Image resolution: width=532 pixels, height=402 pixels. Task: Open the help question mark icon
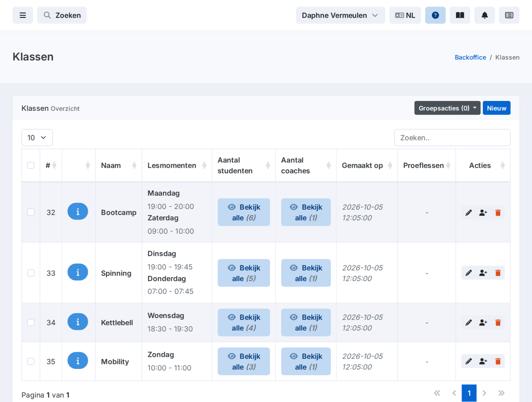point(435,15)
